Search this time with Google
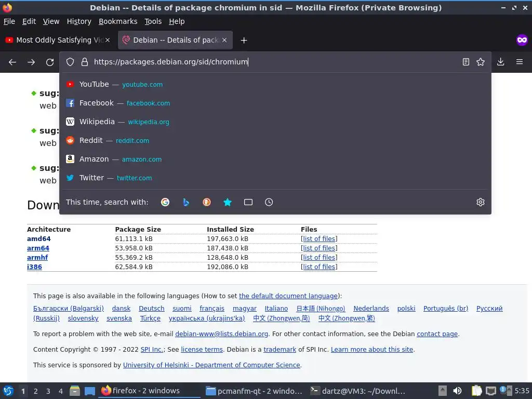Image resolution: width=532 pixels, height=399 pixels. [x=165, y=202]
